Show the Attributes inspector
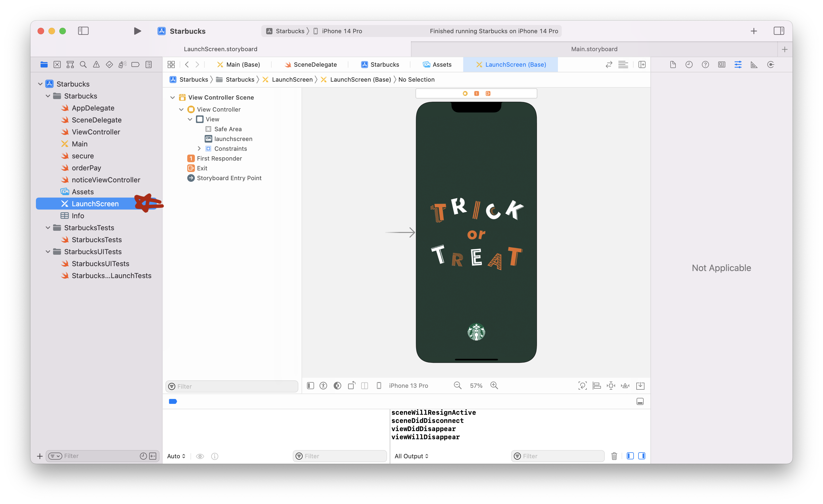 click(x=738, y=64)
